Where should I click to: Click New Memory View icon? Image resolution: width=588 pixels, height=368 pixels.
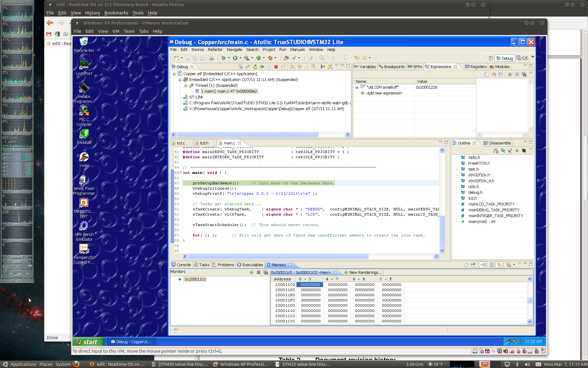466,265
